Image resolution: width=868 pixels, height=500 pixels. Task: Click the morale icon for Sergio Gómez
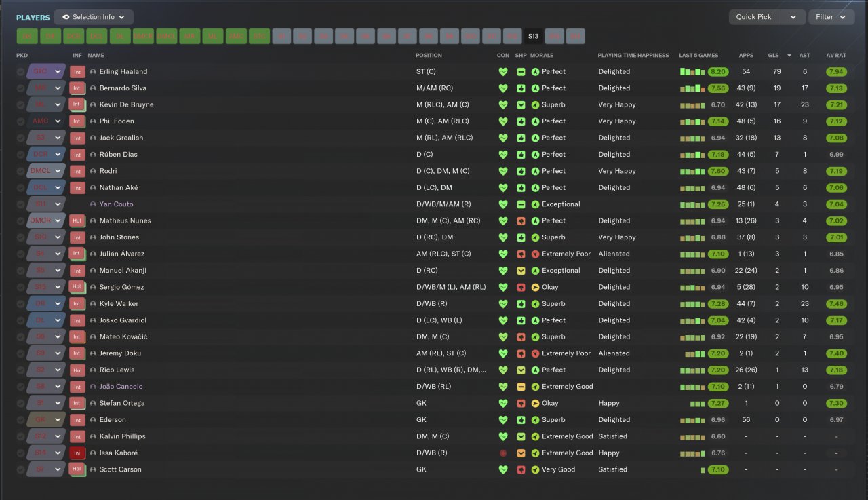[x=536, y=287]
